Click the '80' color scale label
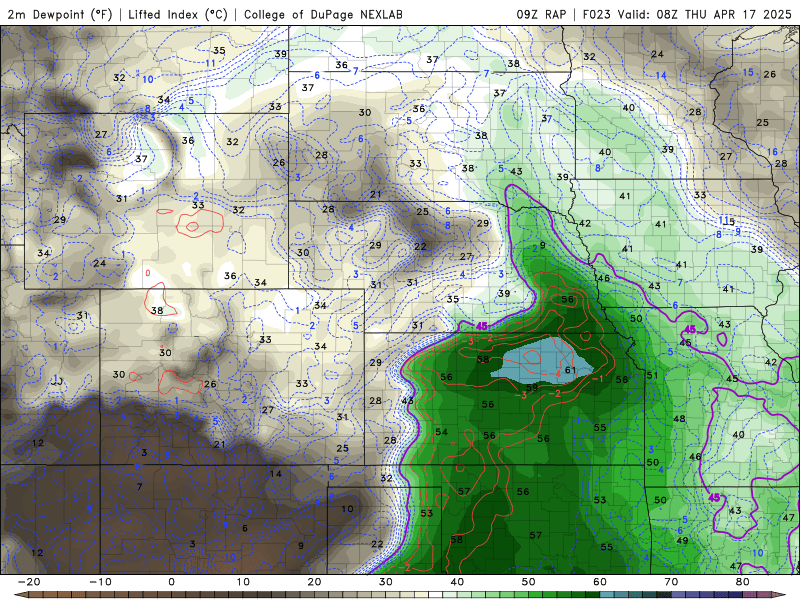The height and width of the screenshot is (600, 800). click(743, 582)
